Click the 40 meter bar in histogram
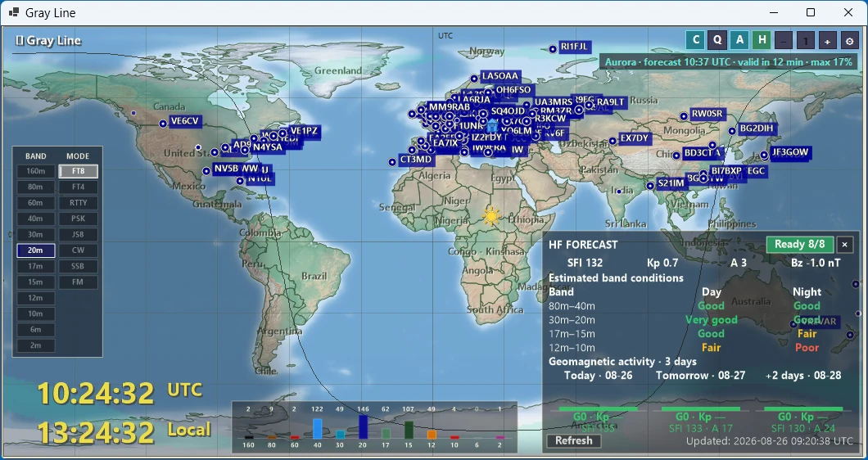Viewport: 868px width, 460px height. click(x=317, y=428)
